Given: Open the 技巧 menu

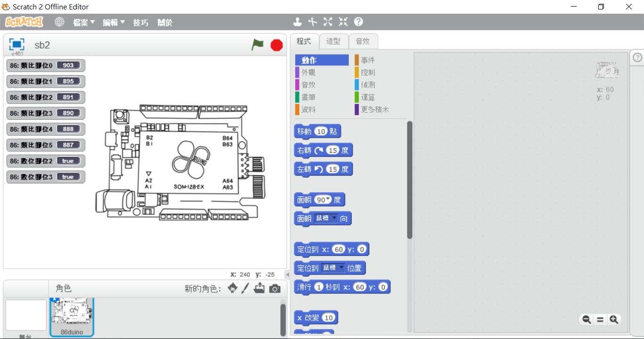Looking at the screenshot, I should [x=140, y=22].
